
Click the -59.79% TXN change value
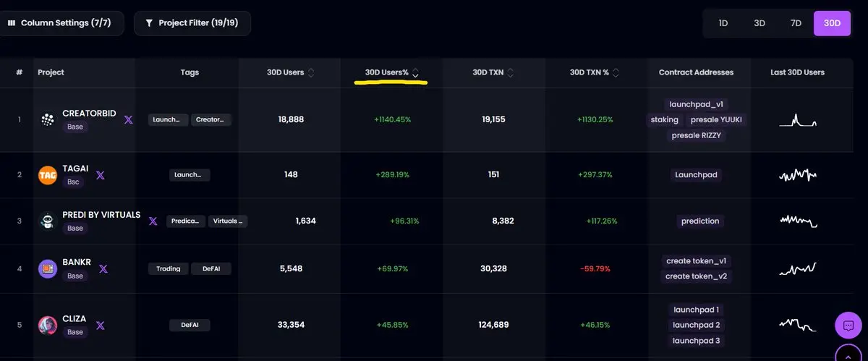[595, 268]
